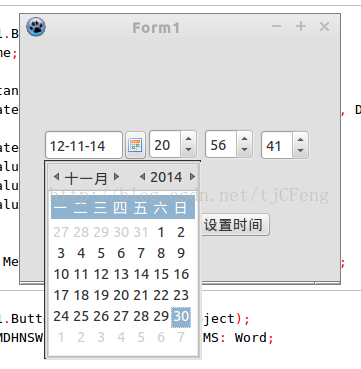361x369 pixels.
Task: Select day 12 in the calendar
Action: coord(101,274)
